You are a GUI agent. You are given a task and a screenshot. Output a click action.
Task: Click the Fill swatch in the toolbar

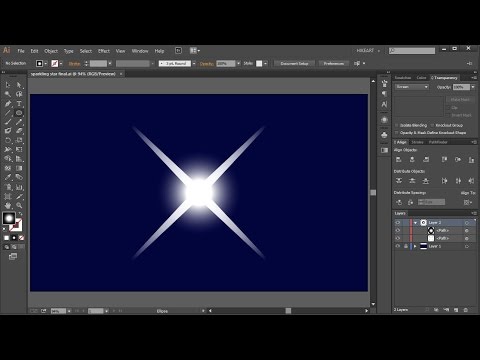[x=9, y=218]
